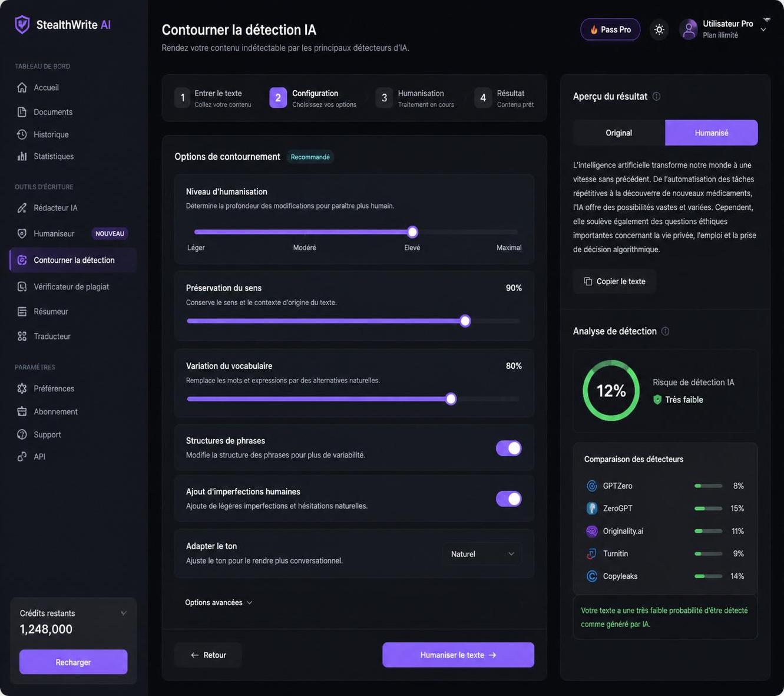784x696 pixels.
Task: Click the user avatar icon
Action: point(688,29)
